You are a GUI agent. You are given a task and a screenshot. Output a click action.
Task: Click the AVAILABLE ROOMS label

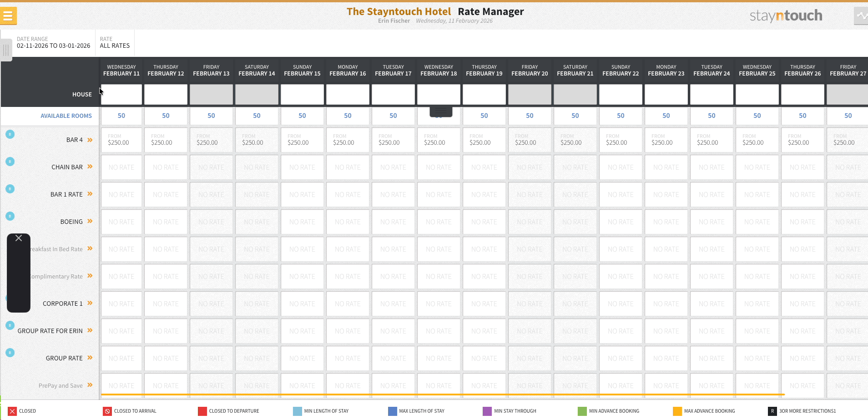66,116
